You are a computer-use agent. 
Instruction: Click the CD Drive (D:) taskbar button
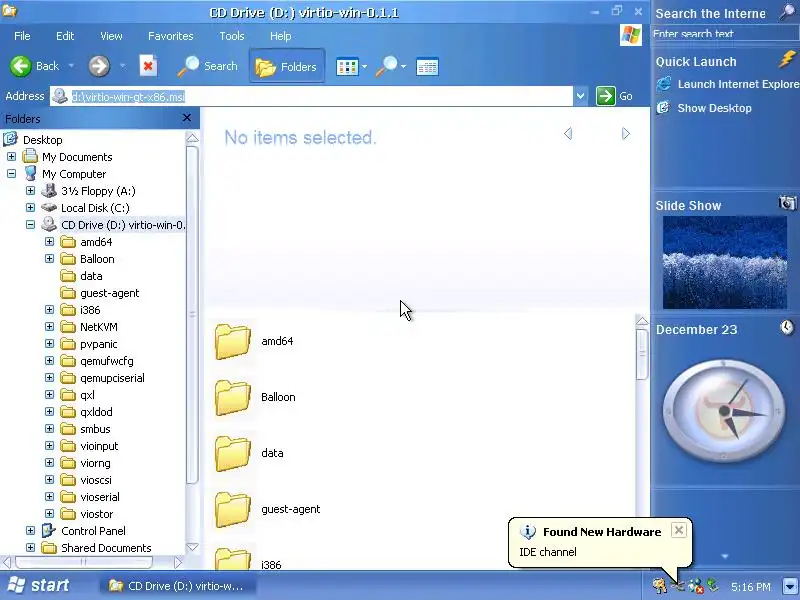pos(177,586)
